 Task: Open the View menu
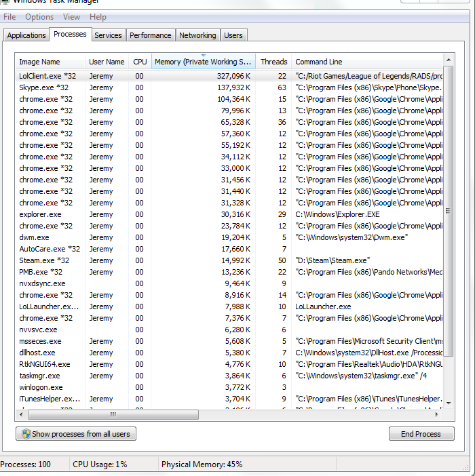coord(71,17)
